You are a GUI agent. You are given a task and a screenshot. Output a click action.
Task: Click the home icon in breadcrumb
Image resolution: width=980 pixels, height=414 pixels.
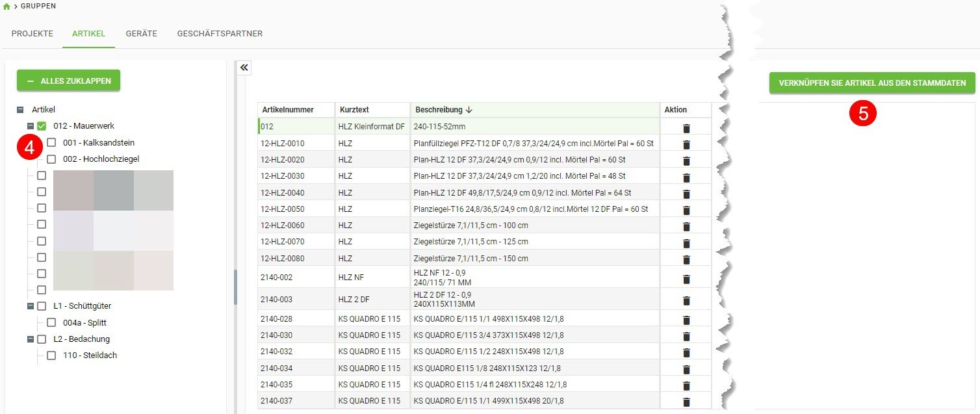coord(6,6)
